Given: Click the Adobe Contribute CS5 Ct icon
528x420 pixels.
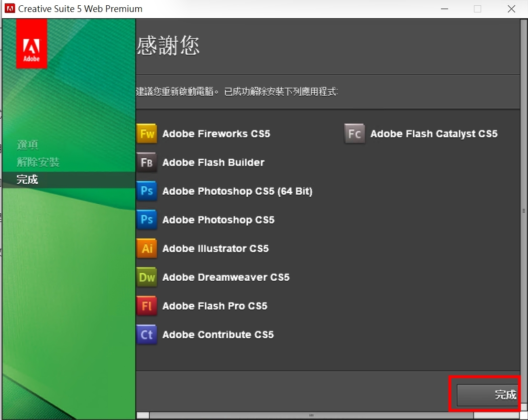Looking at the screenshot, I should pos(147,335).
